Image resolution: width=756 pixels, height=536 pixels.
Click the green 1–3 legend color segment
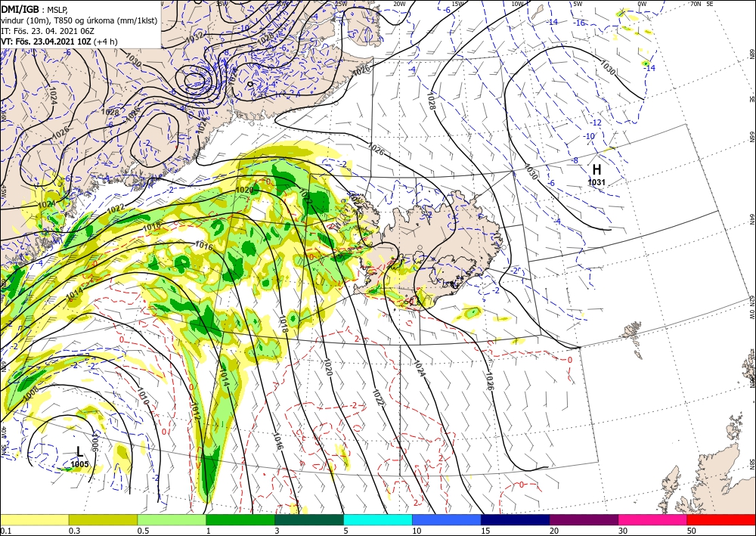tap(240, 519)
